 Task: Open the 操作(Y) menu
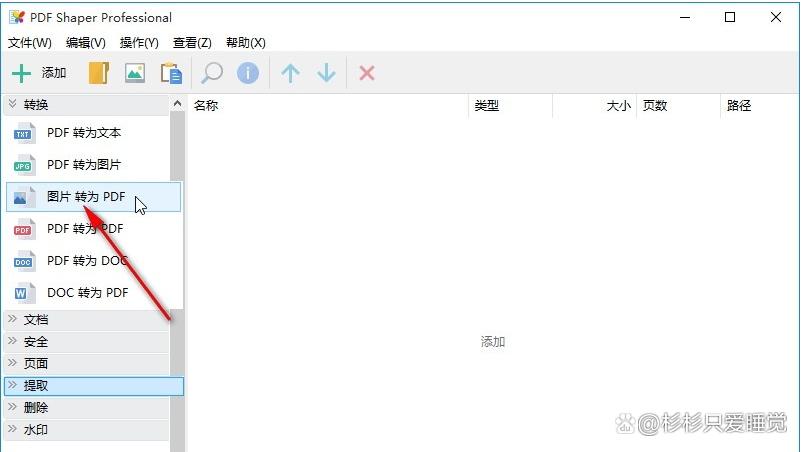(x=139, y=42)
